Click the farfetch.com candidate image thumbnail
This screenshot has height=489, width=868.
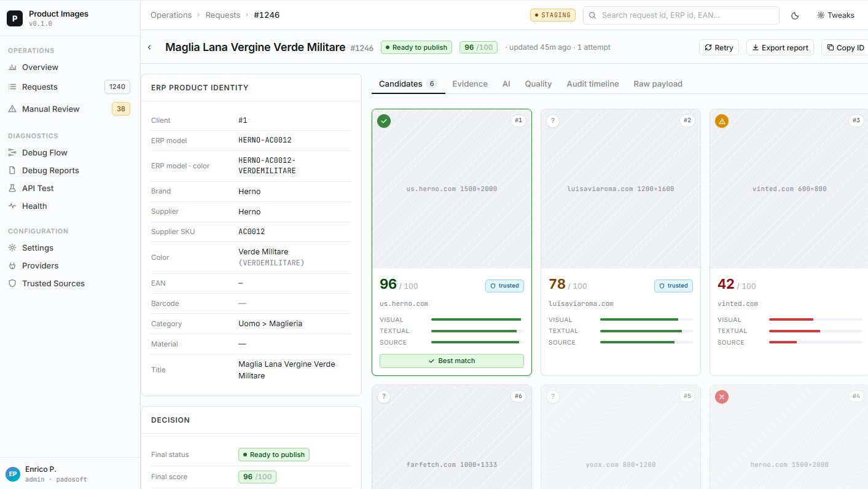pyautogui.click(x=452, y=437)
